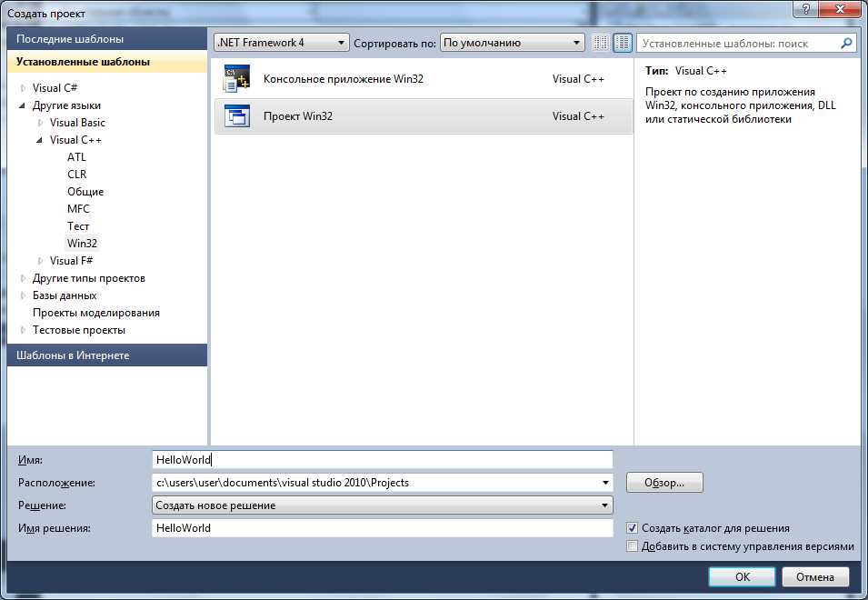Screen dimensions: 868x600
Task: Open the 'Создать новое решение' dropdown
Action: (x=382, y=505)
